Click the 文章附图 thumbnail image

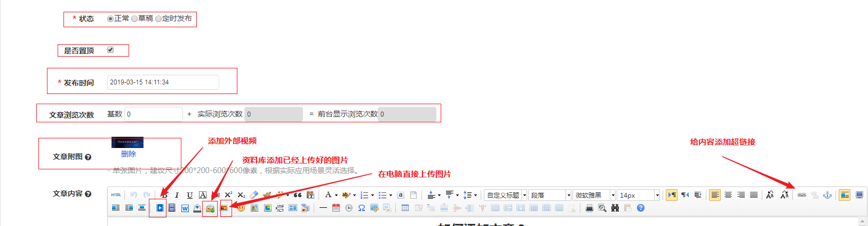(128, 143)
